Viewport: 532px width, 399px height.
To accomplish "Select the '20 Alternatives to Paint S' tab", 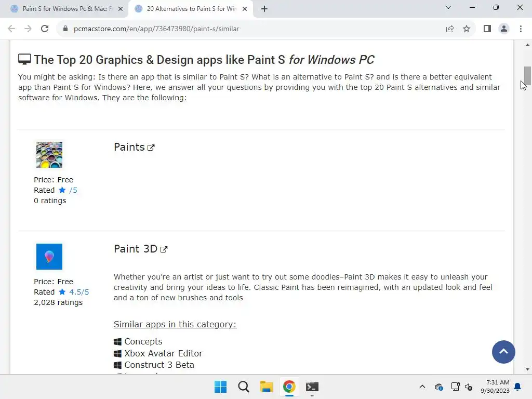I will (x=191, y=9).
